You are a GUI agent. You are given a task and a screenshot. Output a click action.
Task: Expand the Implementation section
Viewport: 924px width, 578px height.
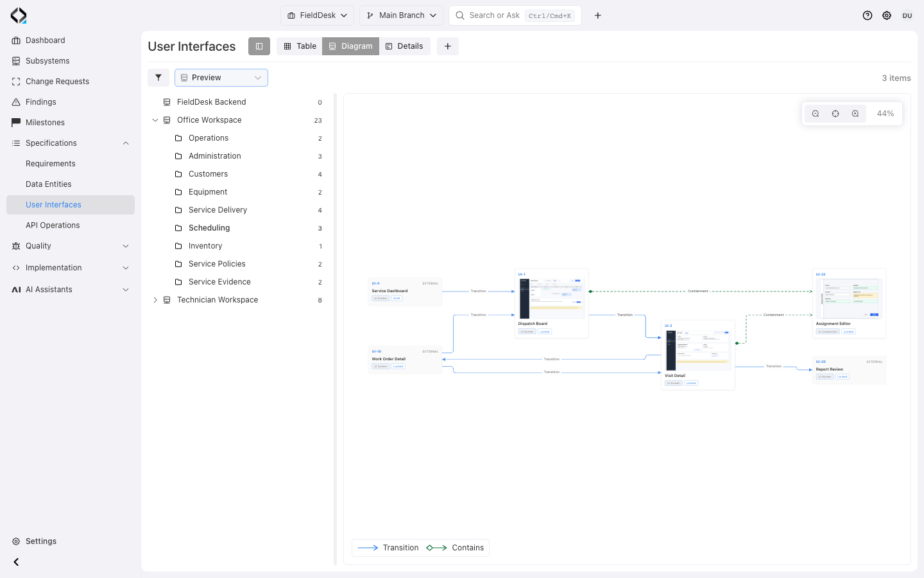tap(71, 268)
